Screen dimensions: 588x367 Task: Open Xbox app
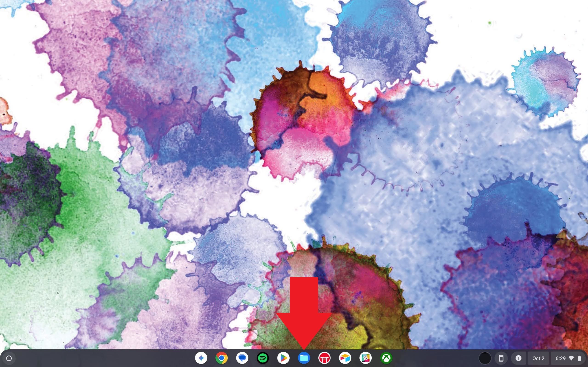point(386,358)
